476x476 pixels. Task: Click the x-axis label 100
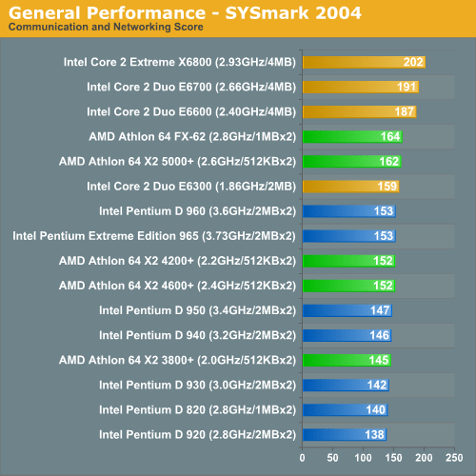(363, 458)
